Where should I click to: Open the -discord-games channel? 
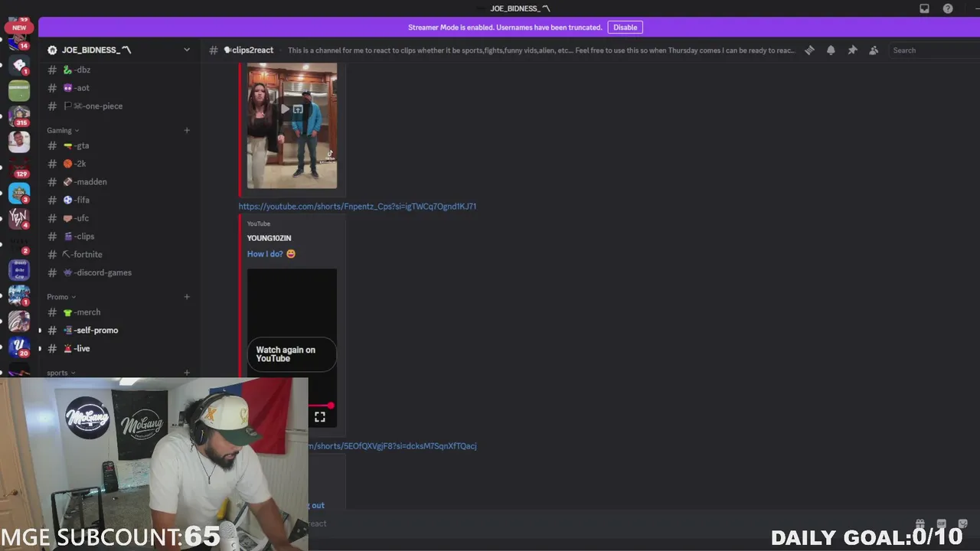click(119, 272)
